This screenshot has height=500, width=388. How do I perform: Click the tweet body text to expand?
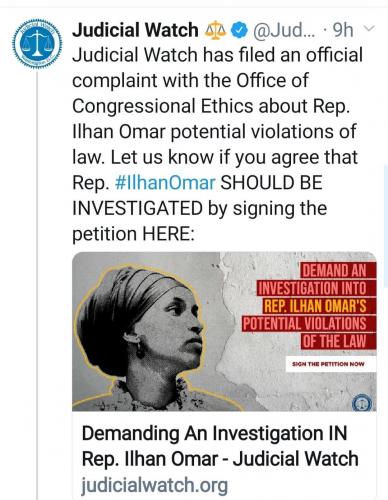[217, 144]
